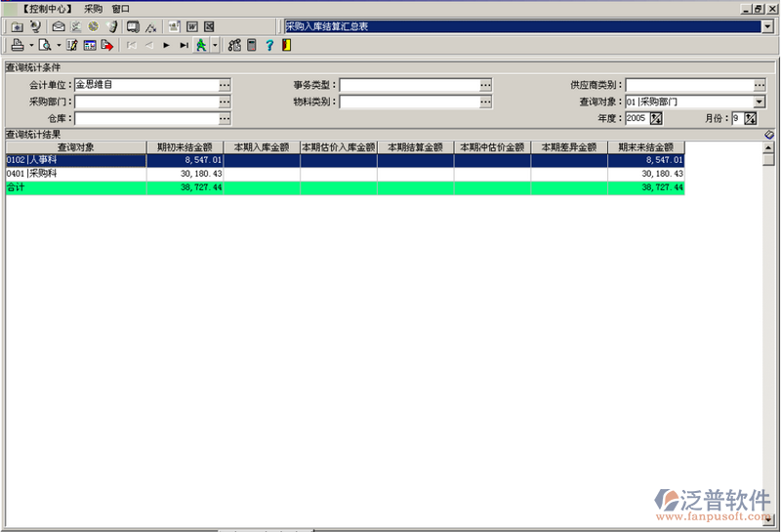Jump to the last record arrow

coord(184,45)
